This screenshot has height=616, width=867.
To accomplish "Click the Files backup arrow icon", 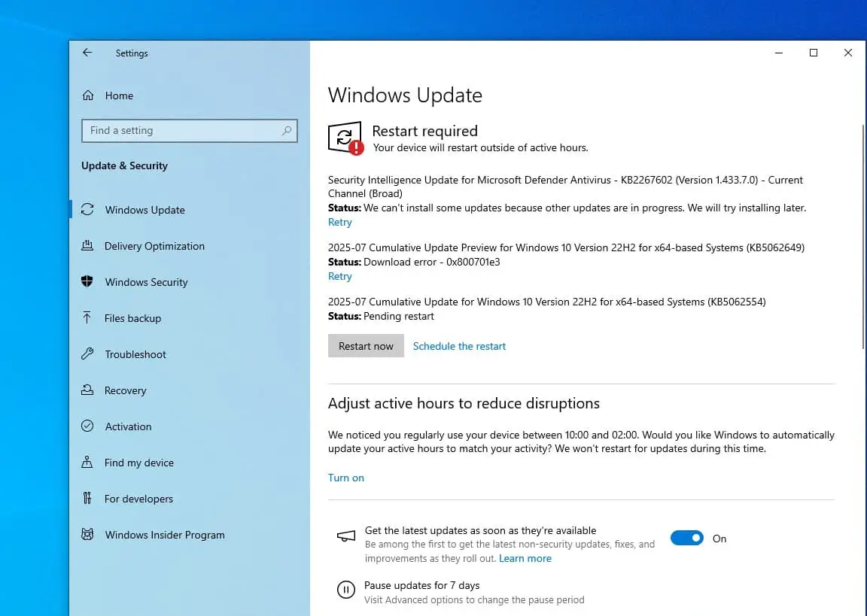I will pyautogui.click(x=87, y=317).
